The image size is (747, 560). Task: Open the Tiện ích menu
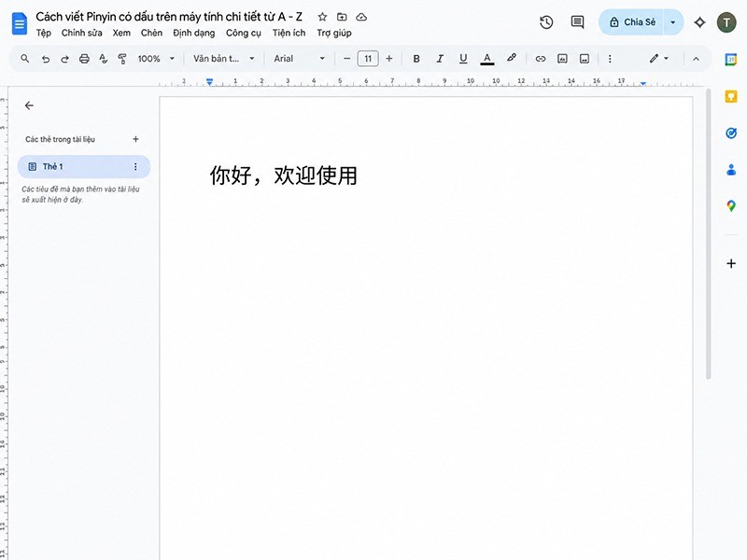point(289,33)
